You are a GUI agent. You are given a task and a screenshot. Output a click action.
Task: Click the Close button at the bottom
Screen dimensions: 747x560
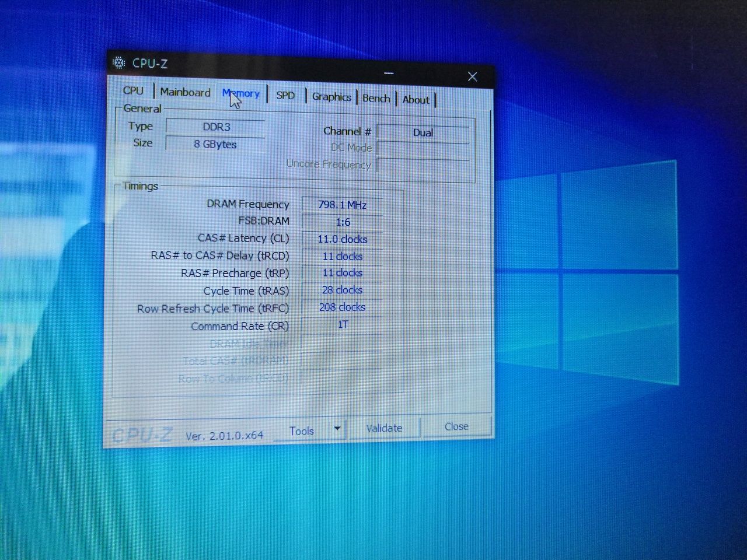(456, 426)
